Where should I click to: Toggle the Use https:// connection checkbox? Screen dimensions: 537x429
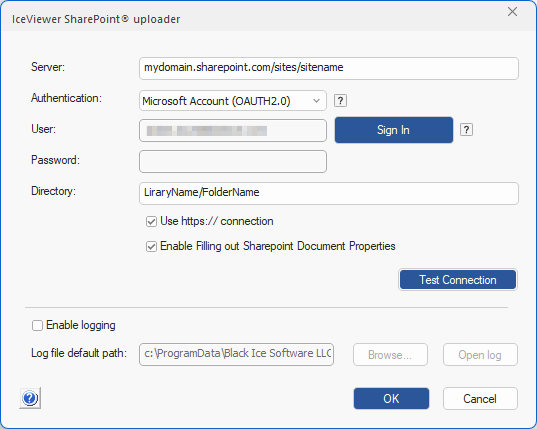tap(151, 222)
